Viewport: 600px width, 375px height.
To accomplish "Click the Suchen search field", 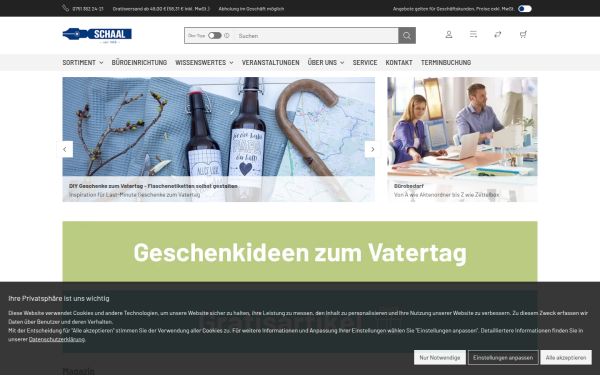I will tap(316, 36).
